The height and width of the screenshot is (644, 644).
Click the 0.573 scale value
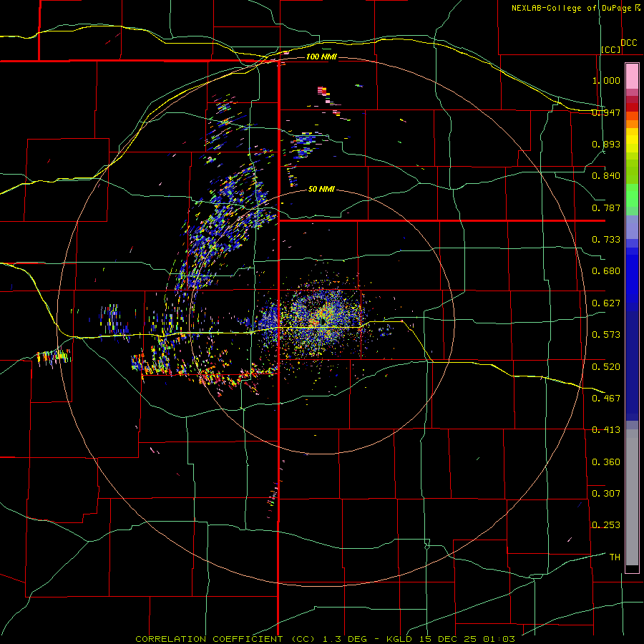pos(606,335)
